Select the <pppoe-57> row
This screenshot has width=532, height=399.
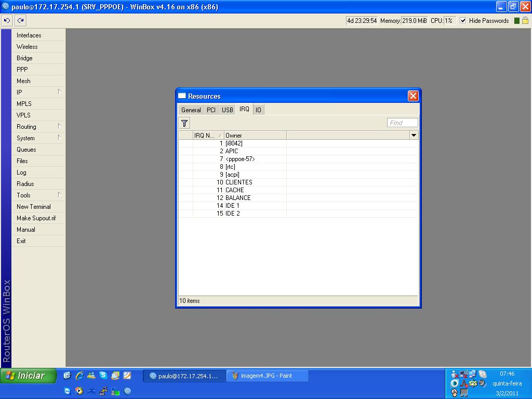click(298, 159)
